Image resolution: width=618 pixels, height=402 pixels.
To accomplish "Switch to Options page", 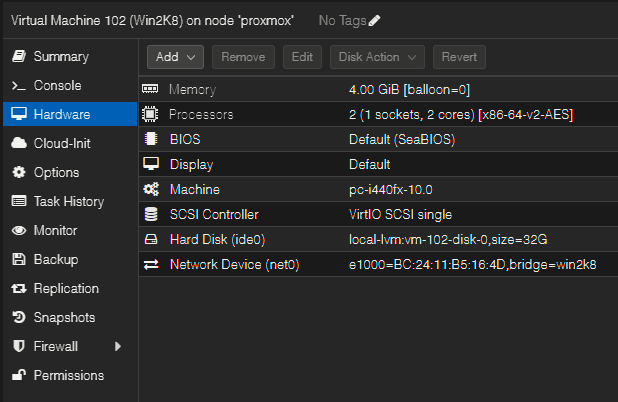I will 56,173.
